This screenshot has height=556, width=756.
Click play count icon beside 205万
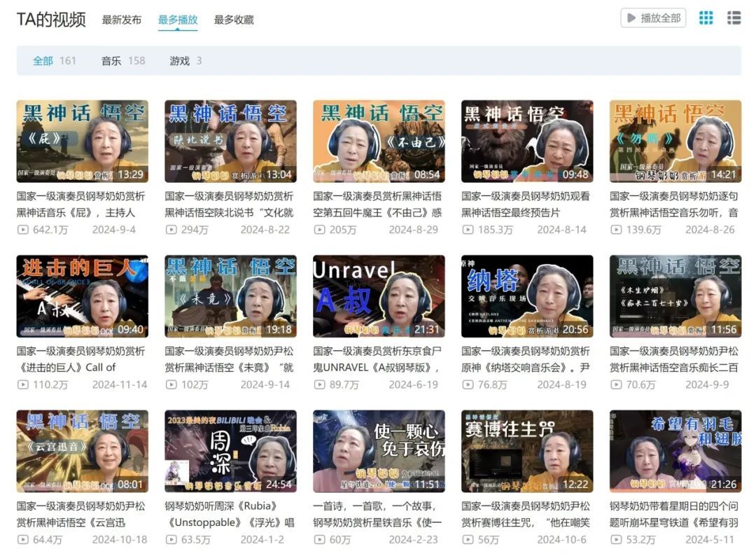coord(319,230)
